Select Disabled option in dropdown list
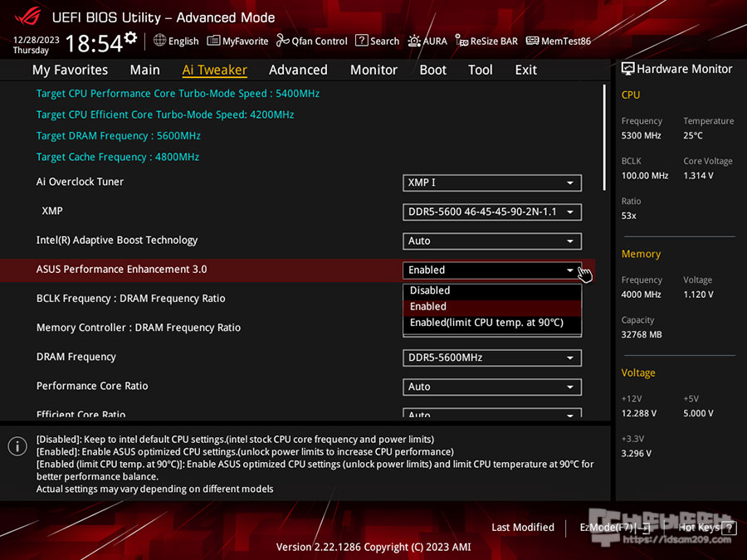The height and width of the screenshot is (560, 747). pyautogui.click(x=492, y=290)
